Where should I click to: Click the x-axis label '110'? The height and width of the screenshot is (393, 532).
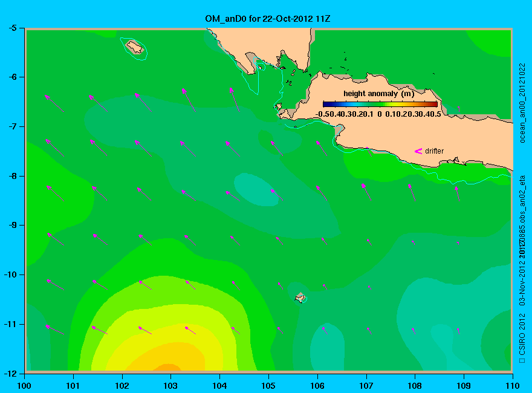513,386
